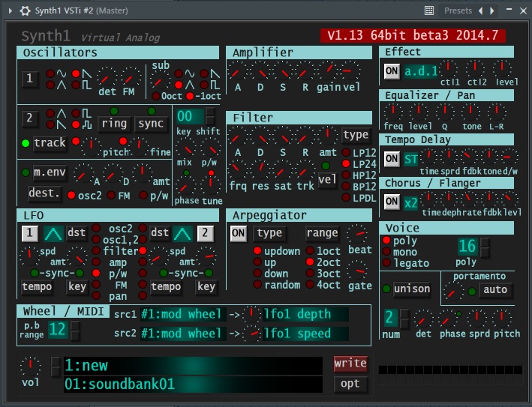Select LFO 1 button
This screenshot has height=407, width=532.
[30, 234]
